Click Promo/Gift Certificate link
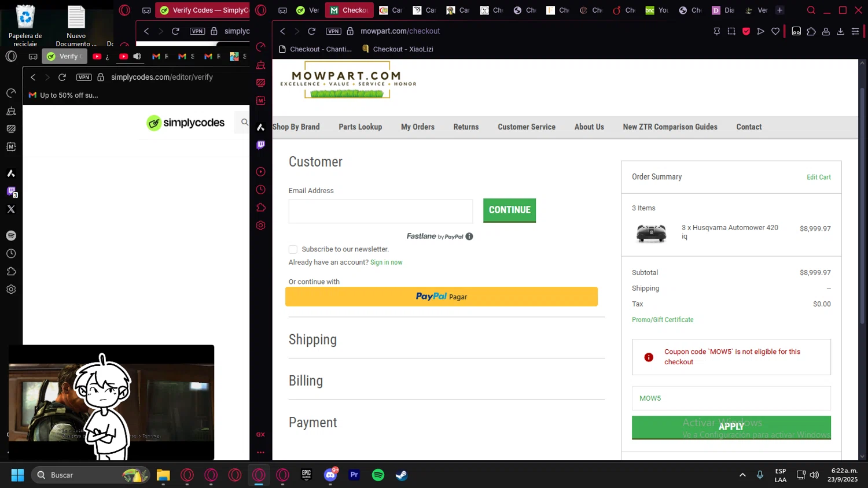 [x=662, y=320]
